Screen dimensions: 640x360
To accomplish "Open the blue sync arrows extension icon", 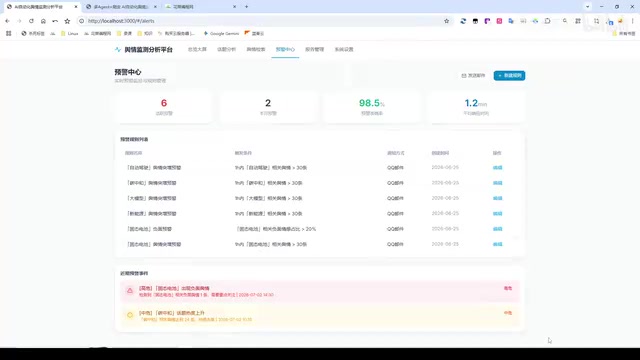I will coord(463,21).
